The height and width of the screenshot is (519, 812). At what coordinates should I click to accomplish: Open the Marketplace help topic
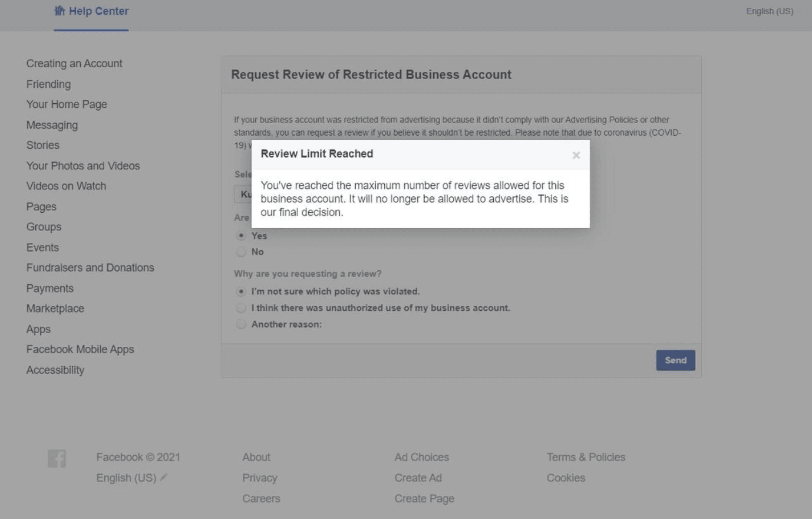pos(55,308)
